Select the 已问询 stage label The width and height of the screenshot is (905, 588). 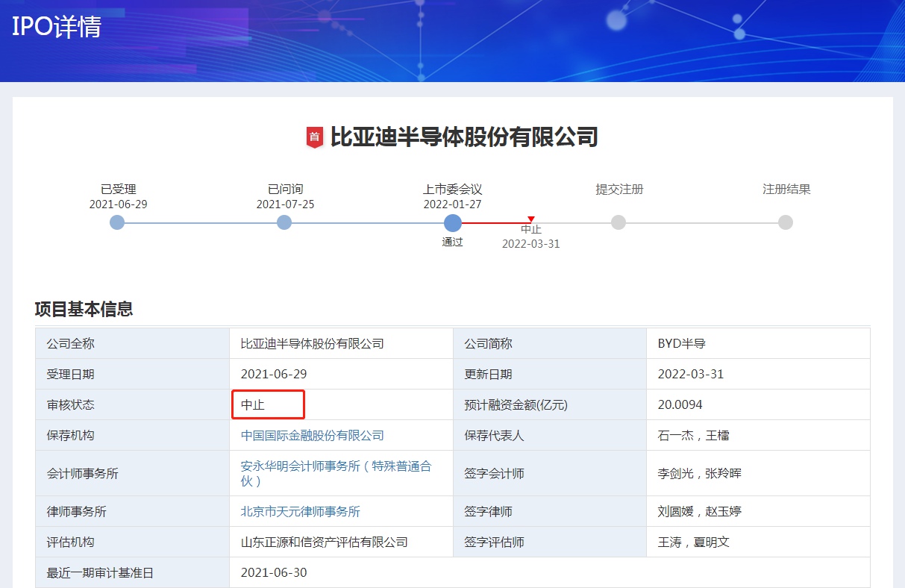point(284,190)
